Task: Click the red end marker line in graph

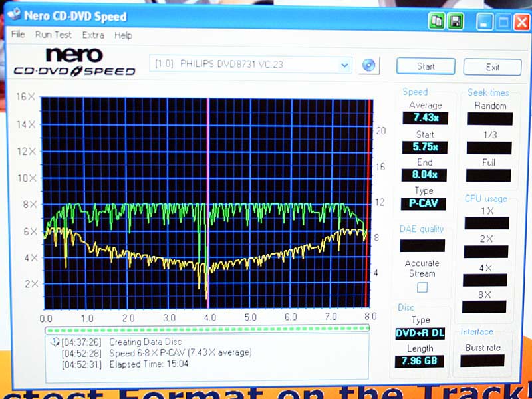Action: [x=368, y=203]
